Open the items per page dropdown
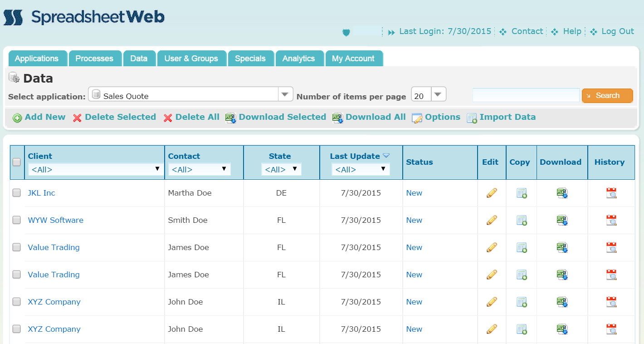Screen dimensions: 644x344 [x=429, y=94]
